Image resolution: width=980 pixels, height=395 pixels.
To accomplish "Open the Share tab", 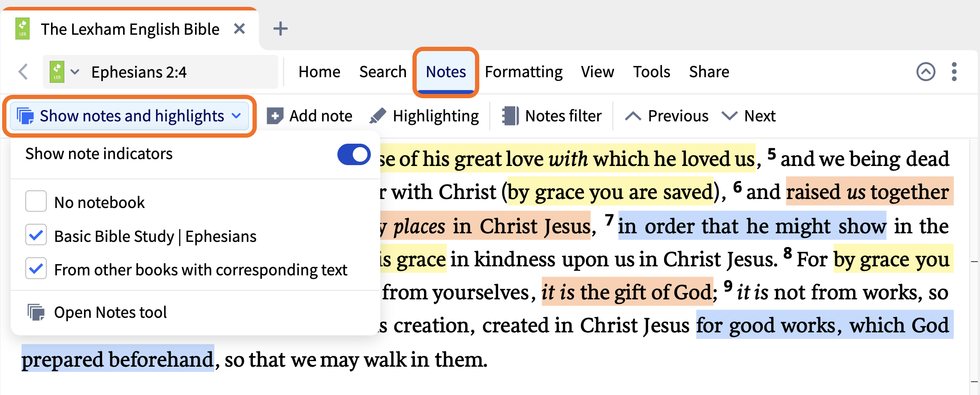I will [x=709, y=72].
